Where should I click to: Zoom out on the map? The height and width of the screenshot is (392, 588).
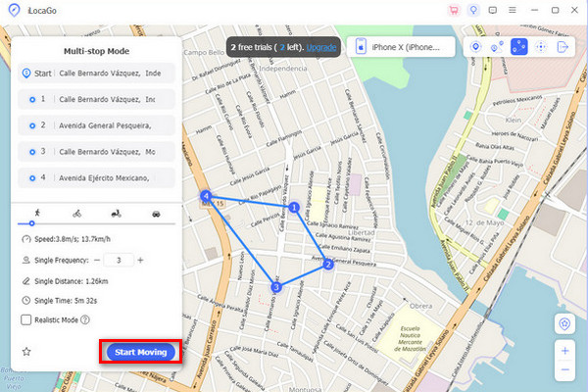click(563, 369)
